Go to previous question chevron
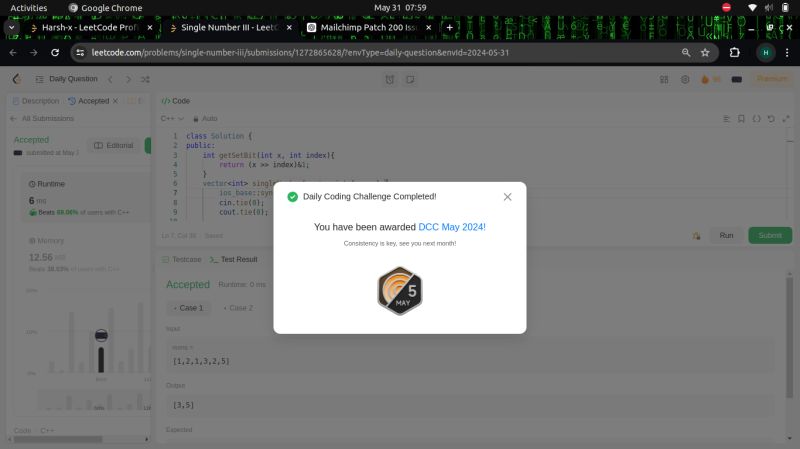The image size is (800, 449). [x=110, y=80]
